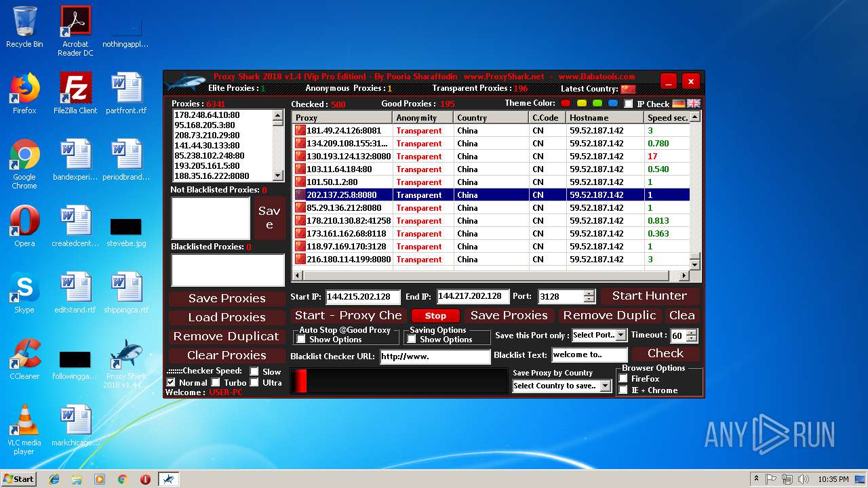The image size is (868, 488).
Task: Click Remove Duplic button below the End IP field
Action: (610, 316)
